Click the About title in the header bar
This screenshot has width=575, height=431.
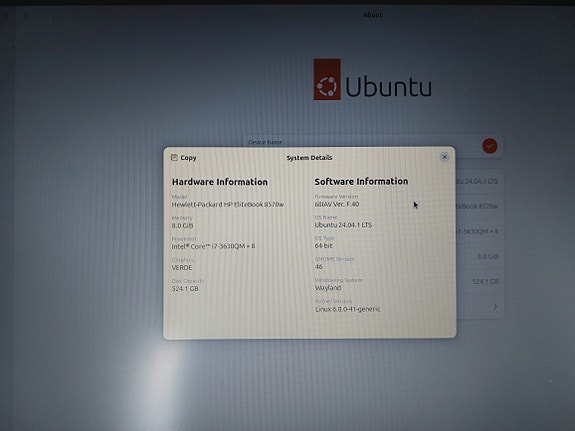(372, 15)
